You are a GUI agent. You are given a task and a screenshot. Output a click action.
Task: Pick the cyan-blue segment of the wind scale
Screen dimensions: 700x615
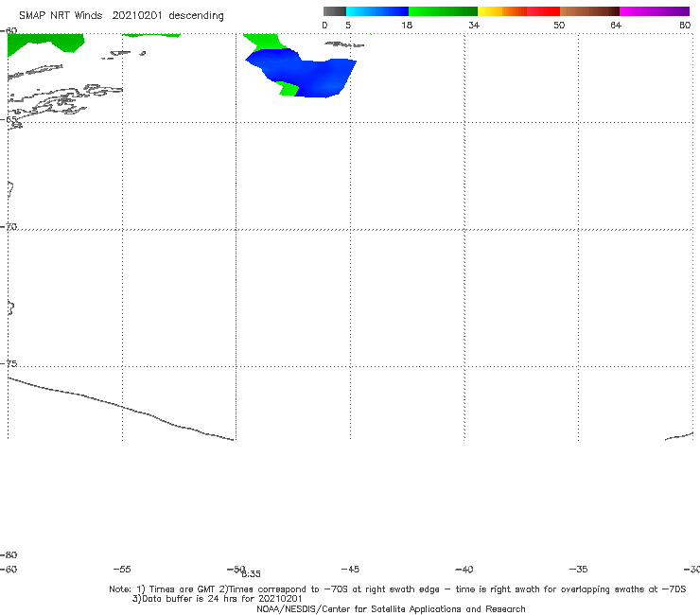coord(377,11)
